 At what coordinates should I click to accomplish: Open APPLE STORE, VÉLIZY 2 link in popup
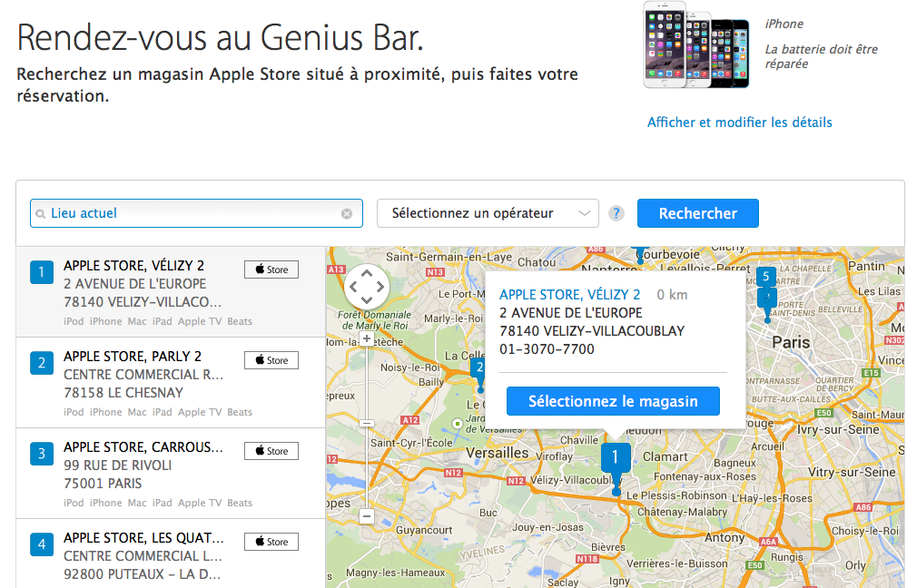[569, 295]
